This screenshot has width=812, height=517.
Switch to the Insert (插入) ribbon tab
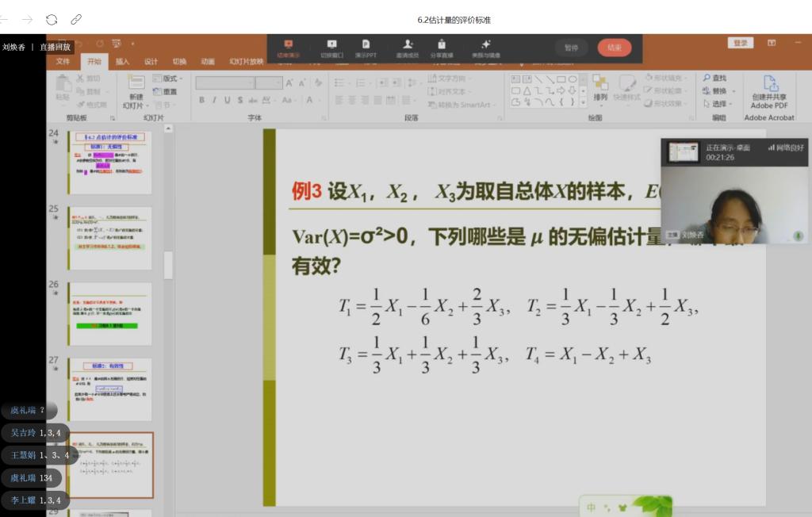click(x=122, y=61)
